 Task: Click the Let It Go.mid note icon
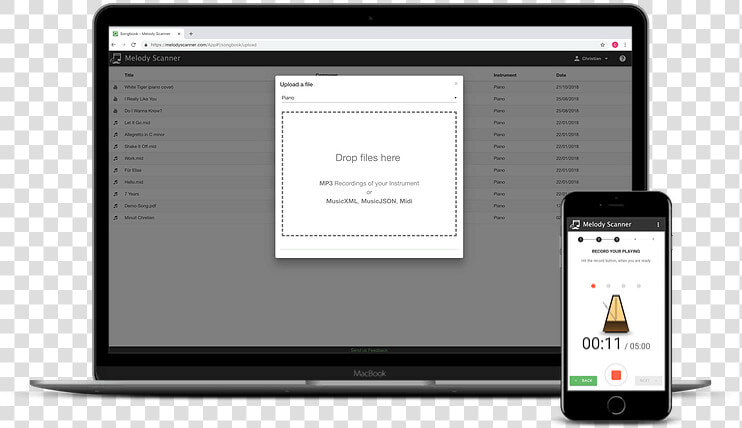point(115,123)
